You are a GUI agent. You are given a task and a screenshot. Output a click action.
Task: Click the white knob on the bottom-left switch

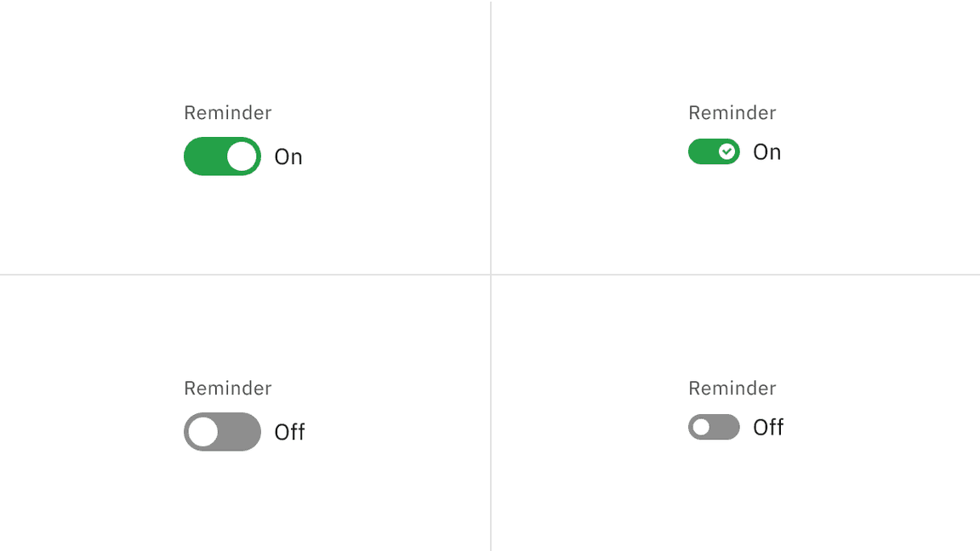click(x=202, y=432)
